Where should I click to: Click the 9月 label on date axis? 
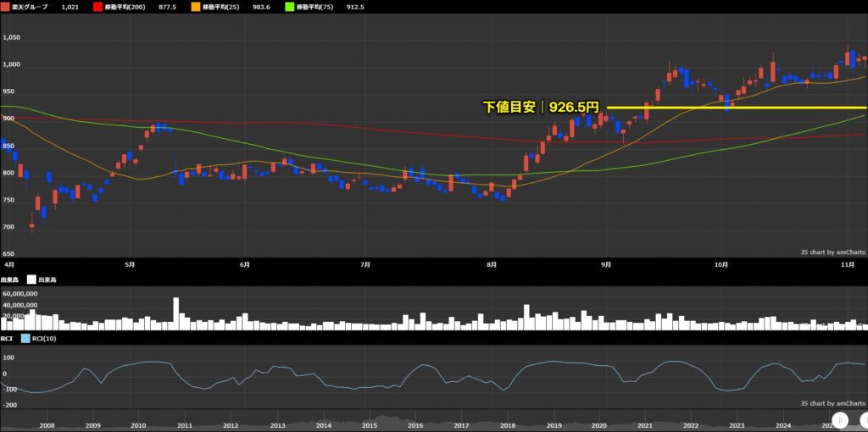605,264
